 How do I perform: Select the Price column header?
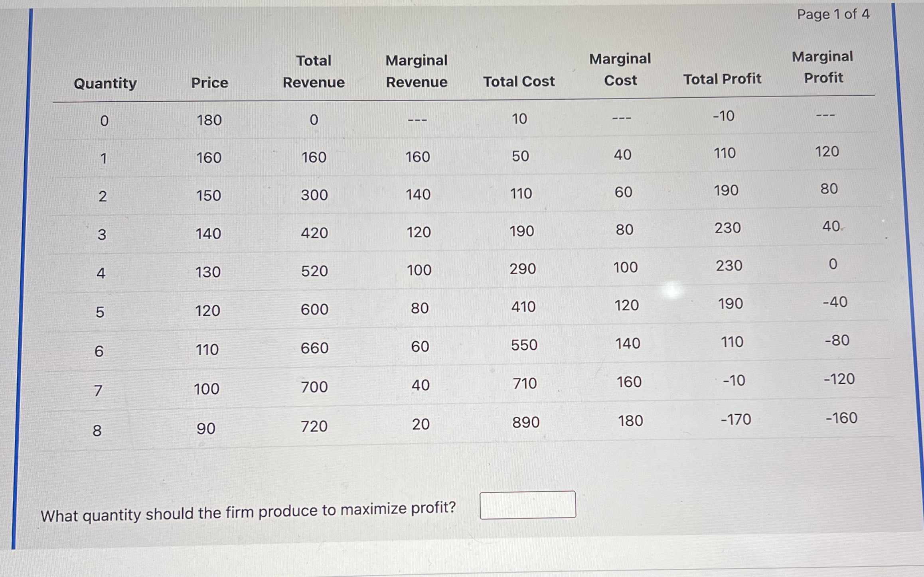pos(210,83)
